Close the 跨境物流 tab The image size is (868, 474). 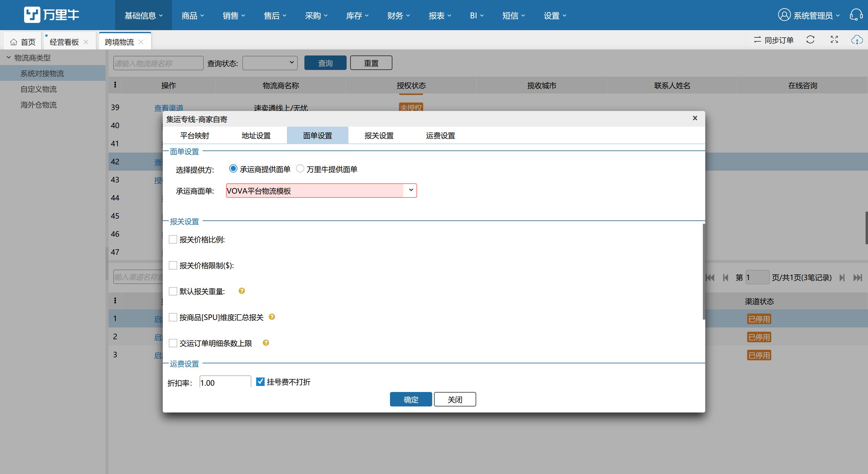point(141,42)
